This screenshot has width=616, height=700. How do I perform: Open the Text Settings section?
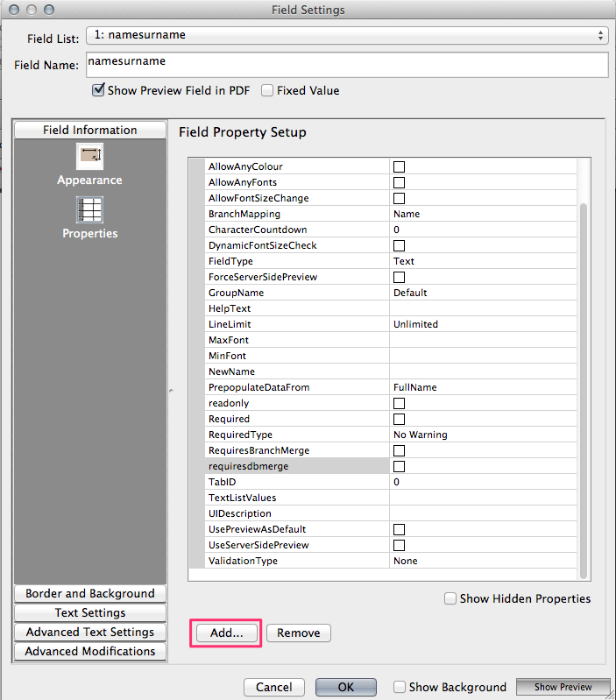tap(90, 612)
